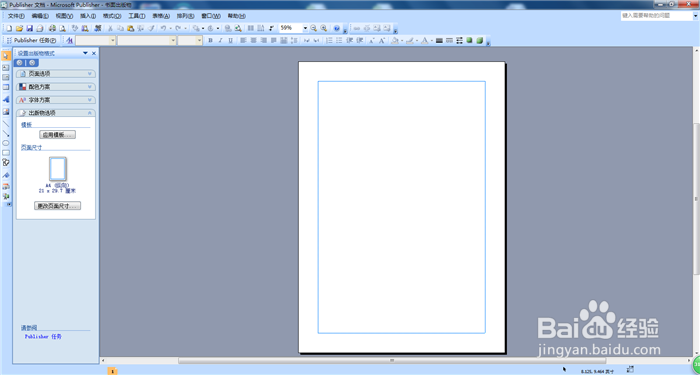Open the 工具(T) menu
The height and width of the screenshot is (375, 700).
137,16
